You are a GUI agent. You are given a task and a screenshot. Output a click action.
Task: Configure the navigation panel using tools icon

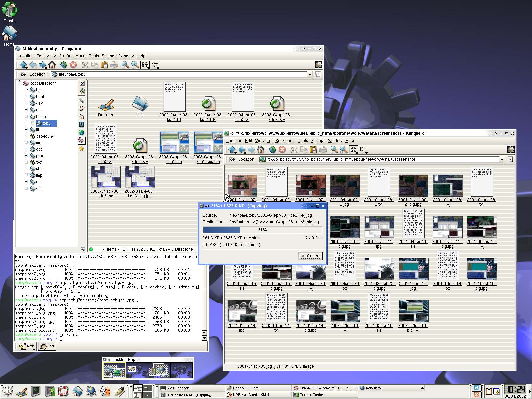(x=82, y=91)
